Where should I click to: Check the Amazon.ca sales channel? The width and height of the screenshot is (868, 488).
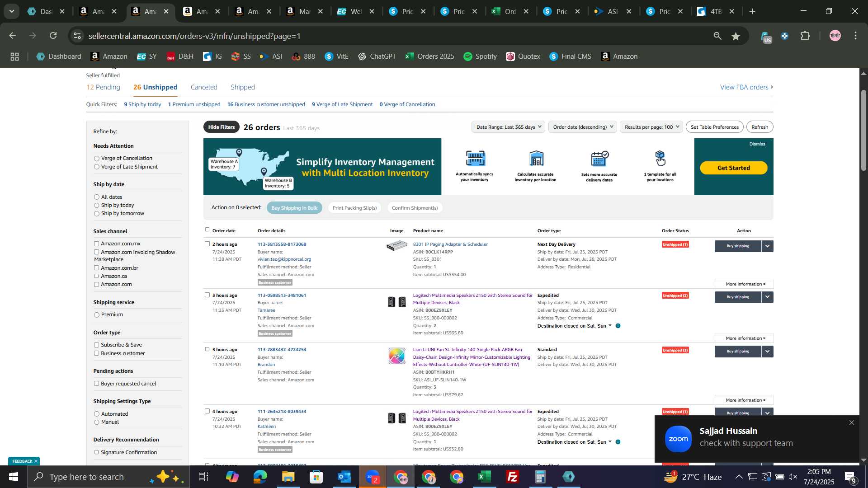[x=96, y=276]
